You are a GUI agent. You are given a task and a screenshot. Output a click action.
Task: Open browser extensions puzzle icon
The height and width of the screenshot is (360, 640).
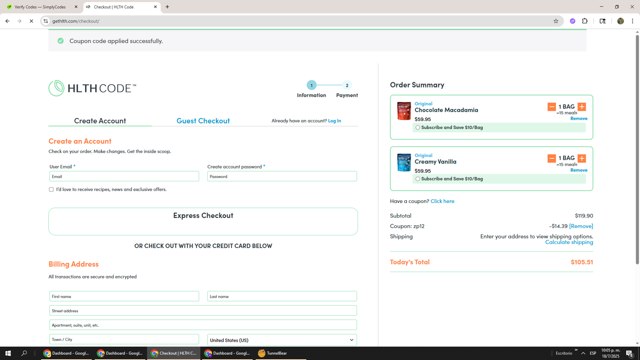tap(584, 21)
